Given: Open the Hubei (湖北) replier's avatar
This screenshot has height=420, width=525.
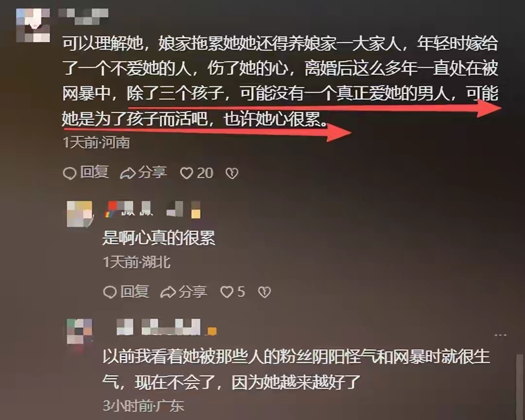Looking at the screenshot, I should tap(80, 214).
